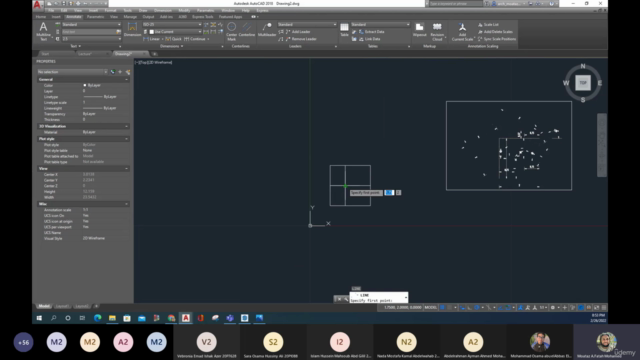This screenshot has width=640, height=360.
Task: Click the Quick dimension icon
Action: pos(168,39)
